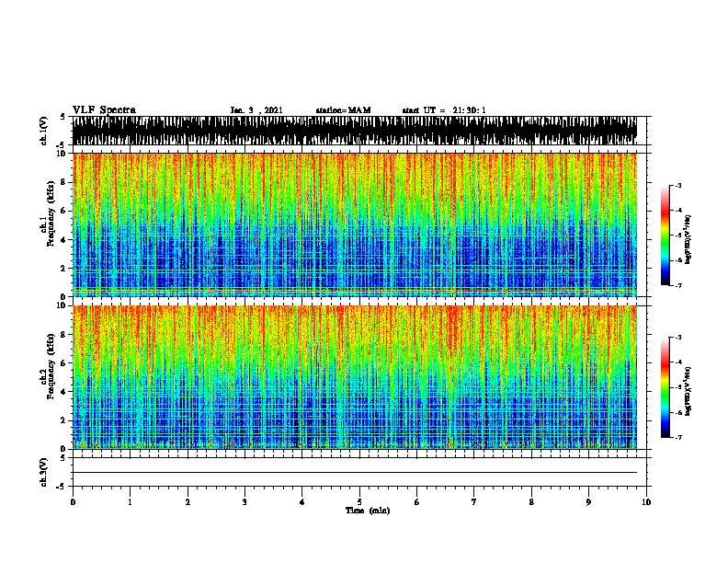Select the ch.2 color scale bar
This screenshot has width=728, height=563.
click(665, 387)
